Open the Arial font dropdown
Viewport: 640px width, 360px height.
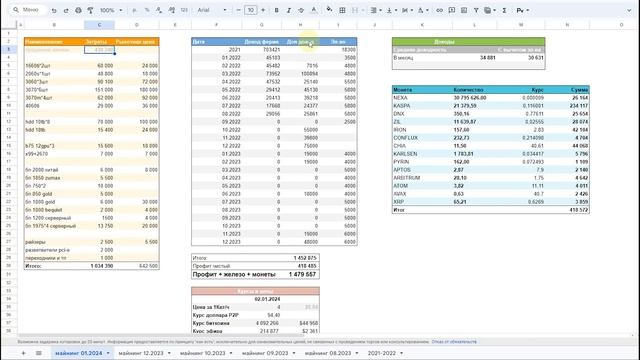click(211, 10)
